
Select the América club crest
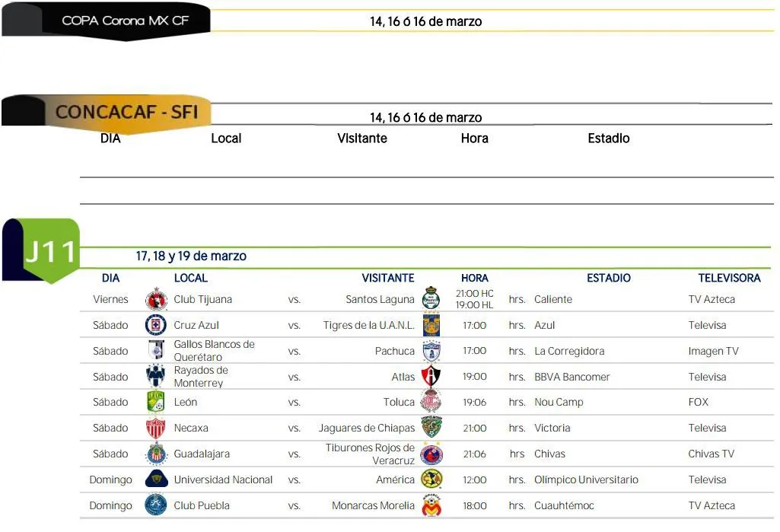(x=431, y=479)
